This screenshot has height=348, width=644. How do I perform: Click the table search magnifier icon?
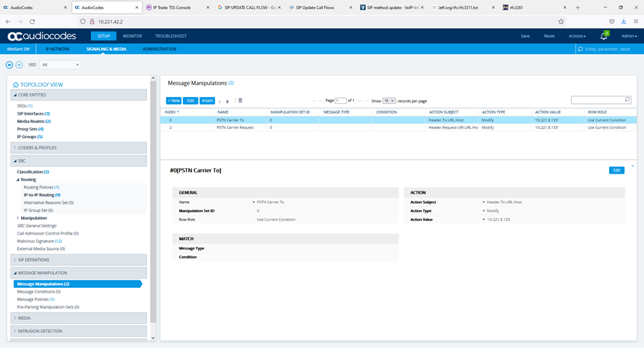pyautogui.click(x=627, y=100)
